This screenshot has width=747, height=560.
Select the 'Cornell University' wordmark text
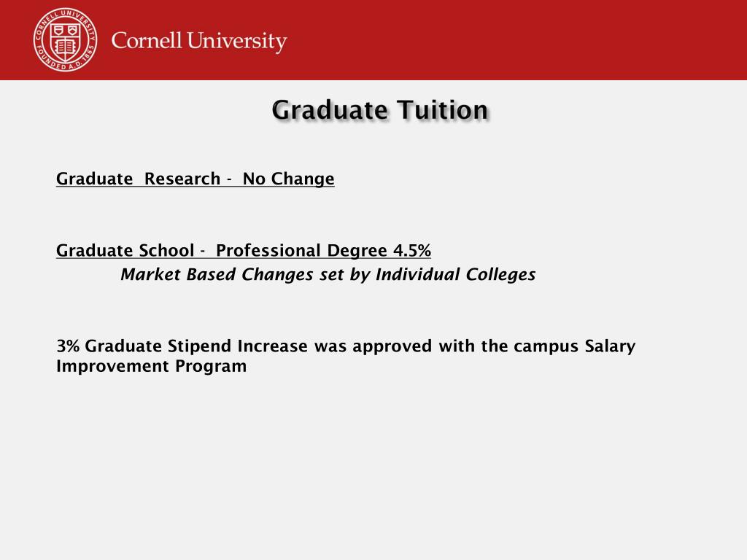(x=199, y=41)
